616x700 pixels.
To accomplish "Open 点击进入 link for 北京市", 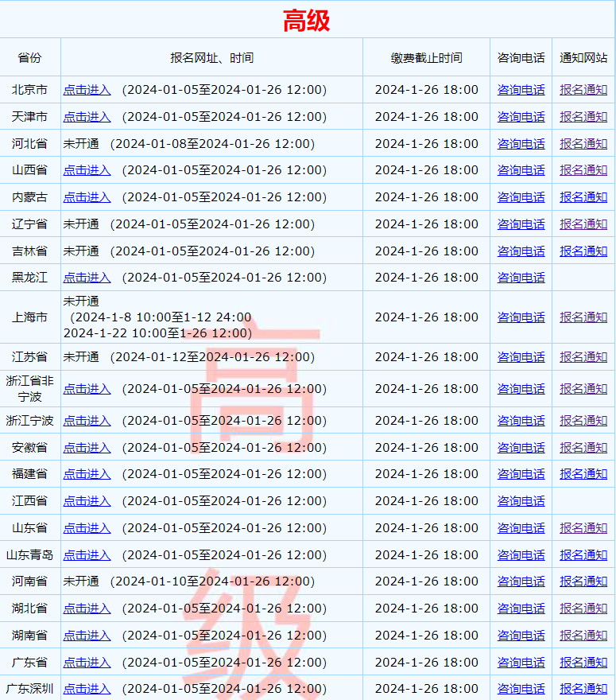I will pyautogui.click(x=87, y=90).
